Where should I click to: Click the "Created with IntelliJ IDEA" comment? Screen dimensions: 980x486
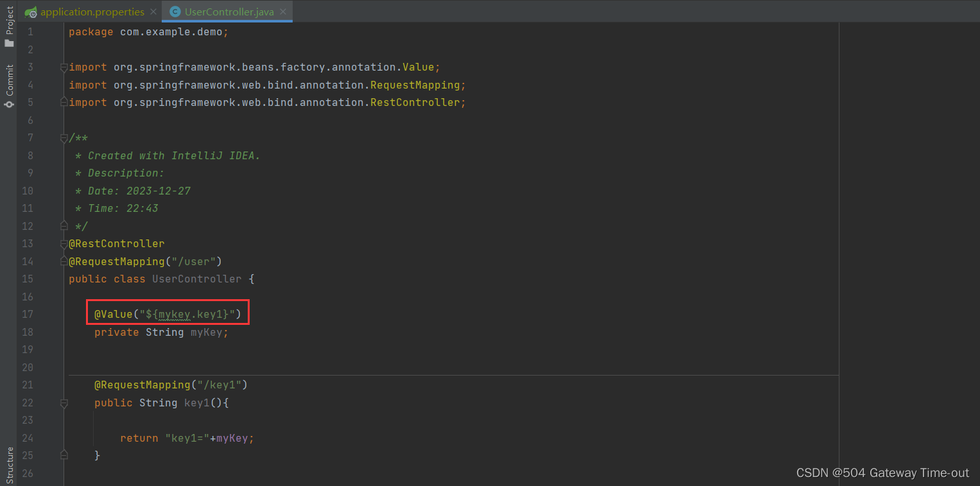click(168, 155)
